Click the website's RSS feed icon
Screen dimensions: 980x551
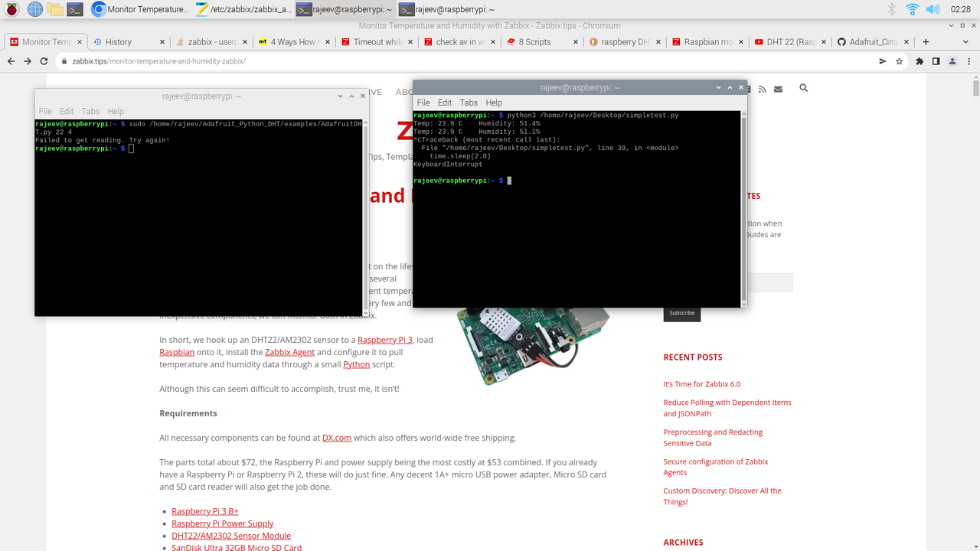(762, 90)
